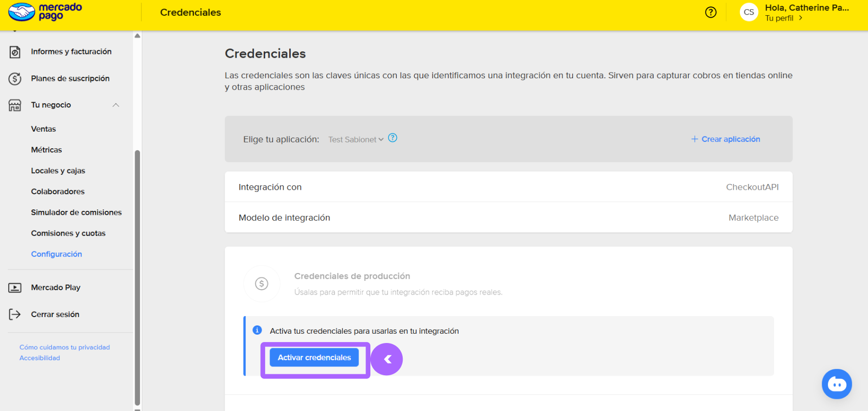Open Locales y cajas
868x411 pixels.
58,171
